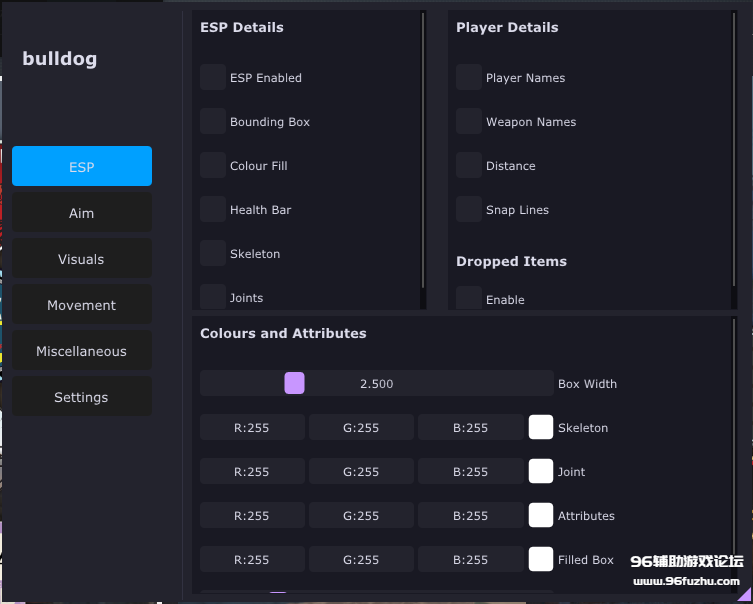Toggle the Weapon Names checkbox

469,122
